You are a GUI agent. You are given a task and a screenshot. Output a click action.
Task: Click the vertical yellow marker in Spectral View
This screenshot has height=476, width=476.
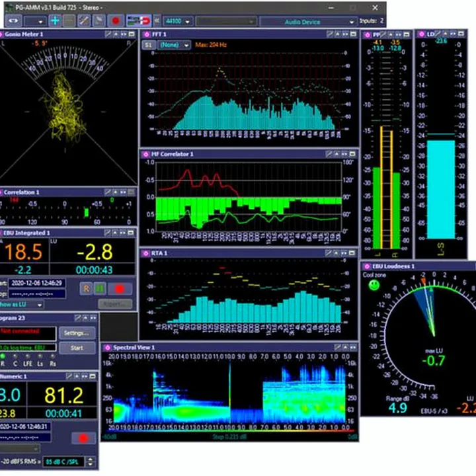click(x=230, y=391)
